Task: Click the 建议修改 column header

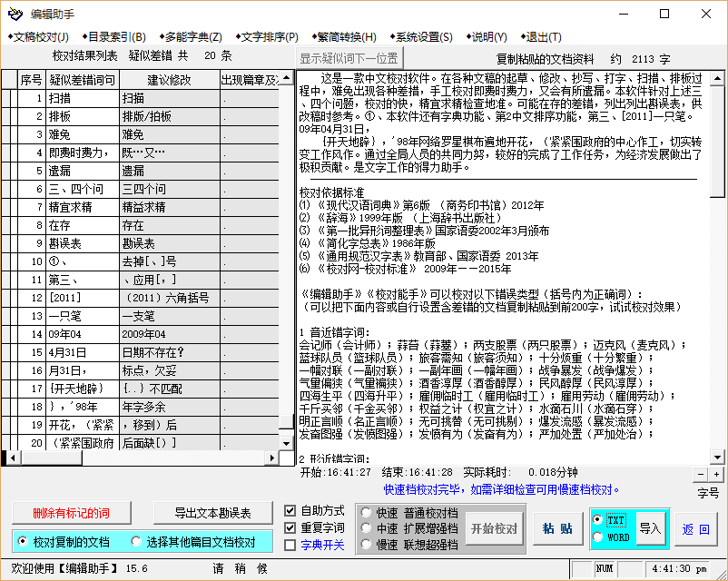Action: [x=169, y=80]
